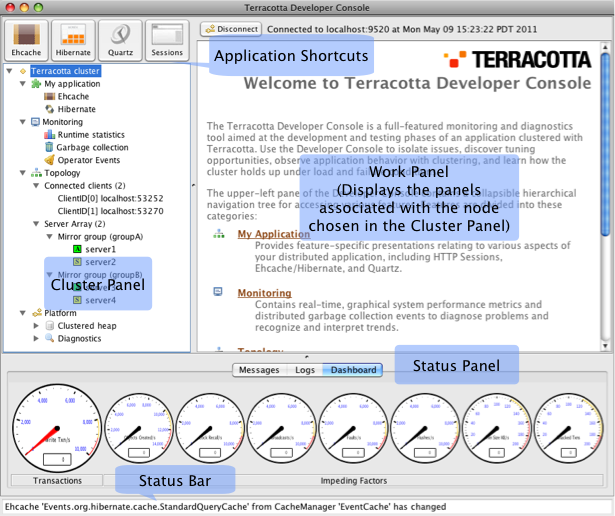The width and height of the screenshot is (615, 516).
Task: Switch to the Messages tab
Action: 259,370
